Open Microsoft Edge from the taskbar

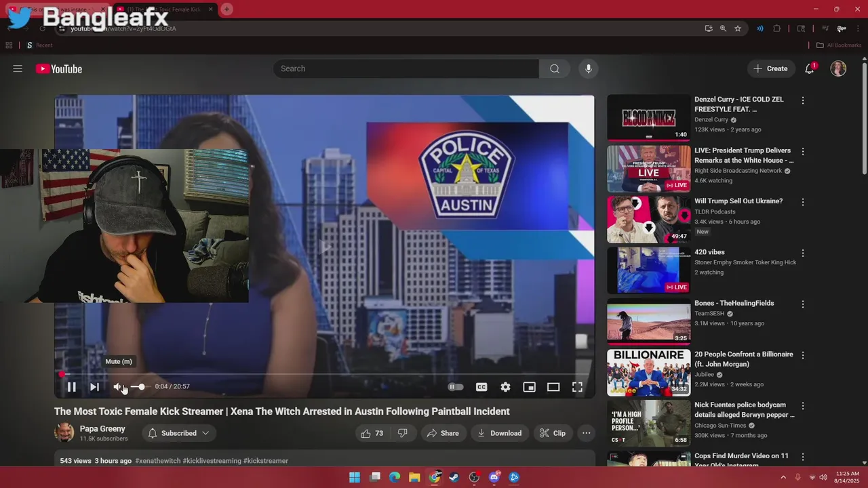coord(395,477)
